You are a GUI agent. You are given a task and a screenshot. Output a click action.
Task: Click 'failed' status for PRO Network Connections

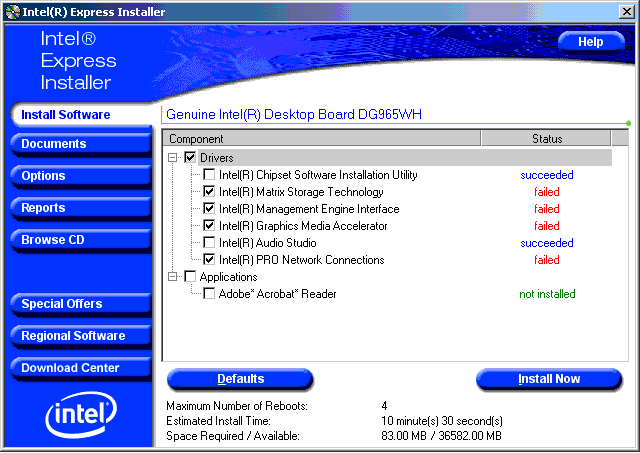(x=547, y=260)
